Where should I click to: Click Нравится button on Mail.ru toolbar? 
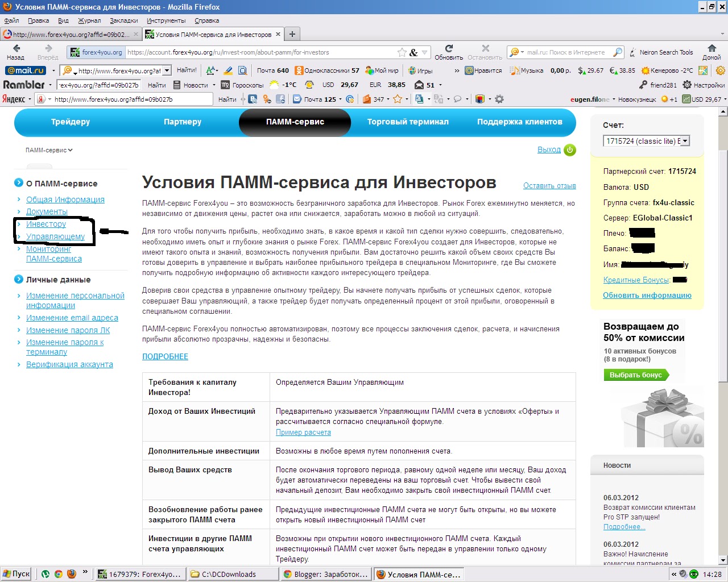[x=483, y=70]
